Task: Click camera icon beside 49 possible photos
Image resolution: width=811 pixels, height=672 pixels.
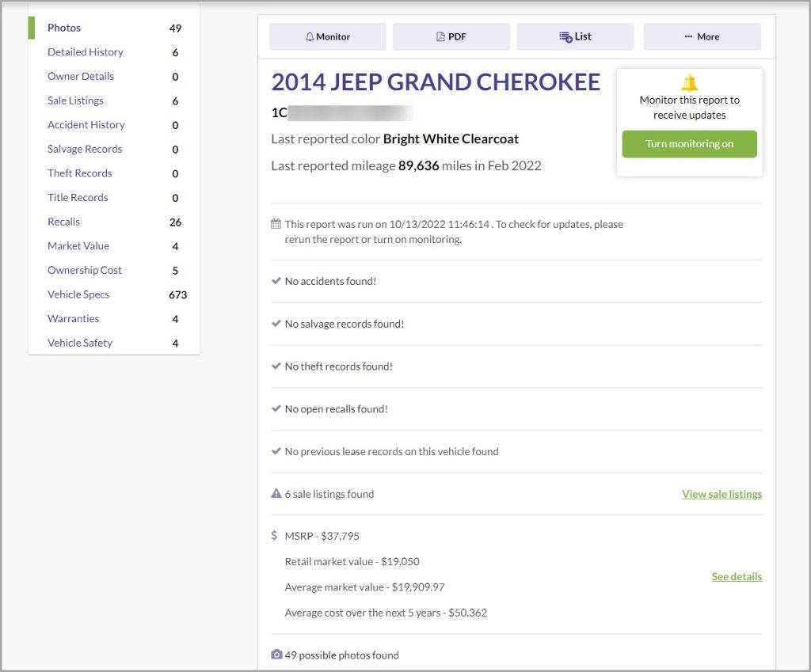Action: pyautogui.click(x=276, y=655)
